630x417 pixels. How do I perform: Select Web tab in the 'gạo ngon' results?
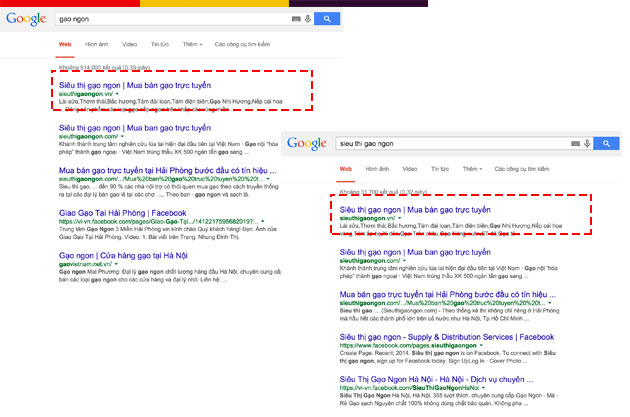[x=65, y=44]
